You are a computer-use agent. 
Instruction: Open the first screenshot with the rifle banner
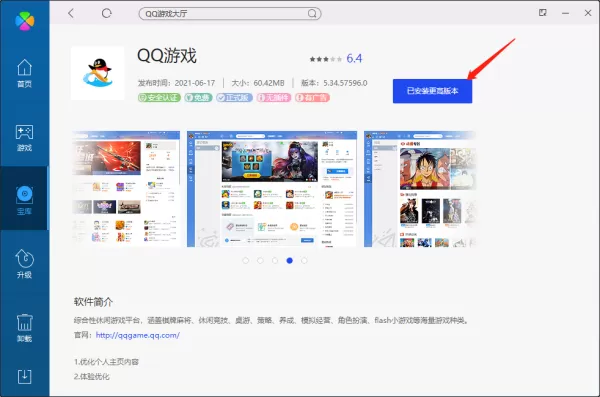(126, 189)
